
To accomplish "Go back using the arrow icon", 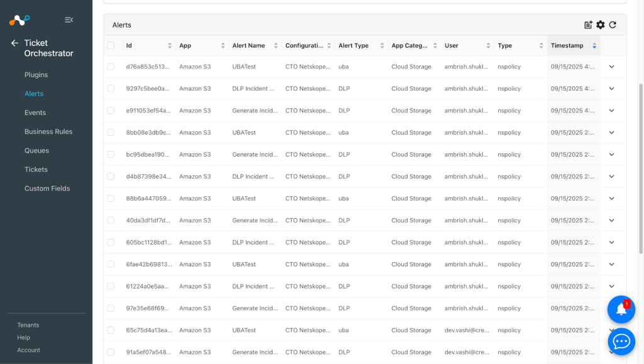I will point(15,43).
